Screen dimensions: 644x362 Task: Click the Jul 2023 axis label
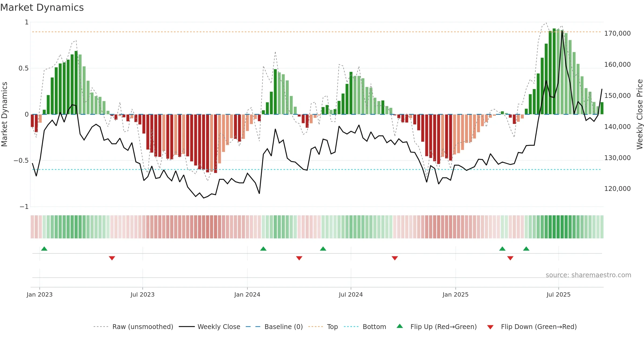point(142,294)
